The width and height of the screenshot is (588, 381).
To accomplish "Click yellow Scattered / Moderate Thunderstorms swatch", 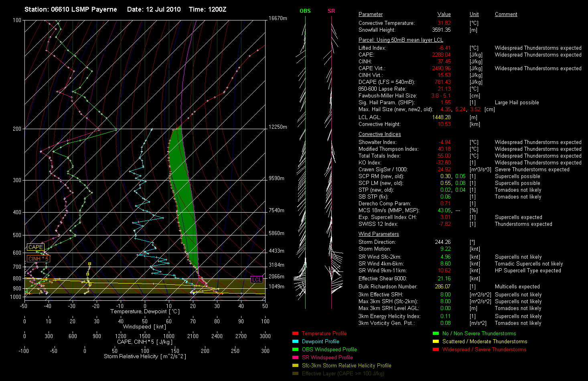I will click(436, 342).
